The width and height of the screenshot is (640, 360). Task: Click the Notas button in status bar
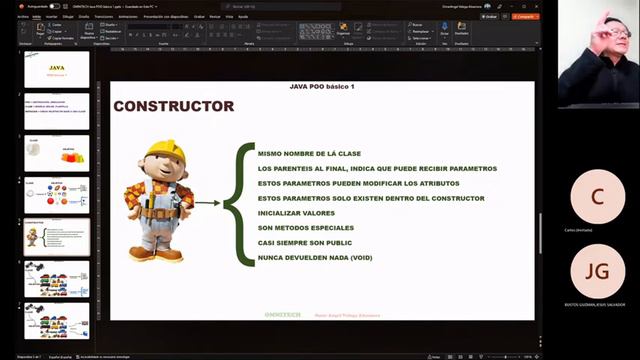(434, 357)
